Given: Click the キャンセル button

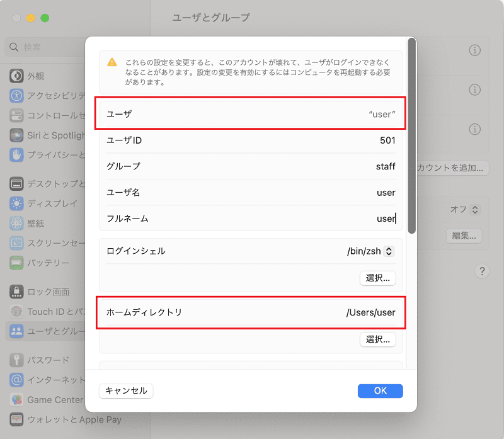Looking at the screenshot, I should click(x=126, y=391).
